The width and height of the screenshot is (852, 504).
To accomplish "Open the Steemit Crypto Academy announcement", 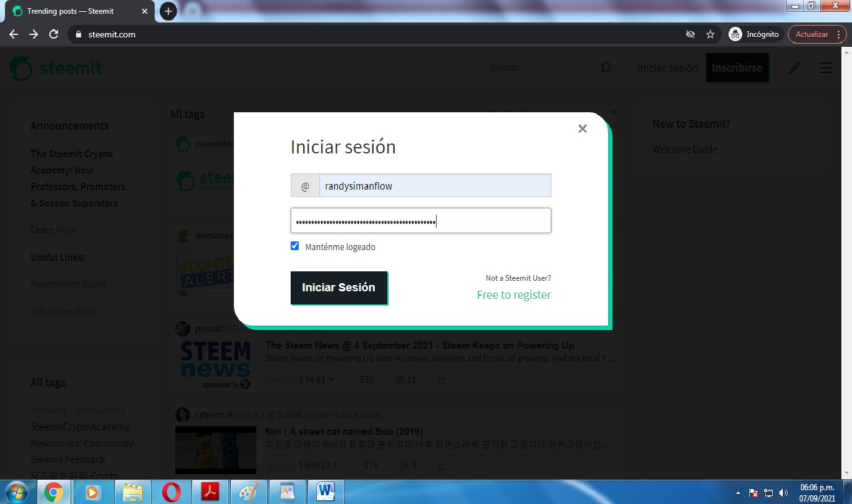I will click(78, 178).
